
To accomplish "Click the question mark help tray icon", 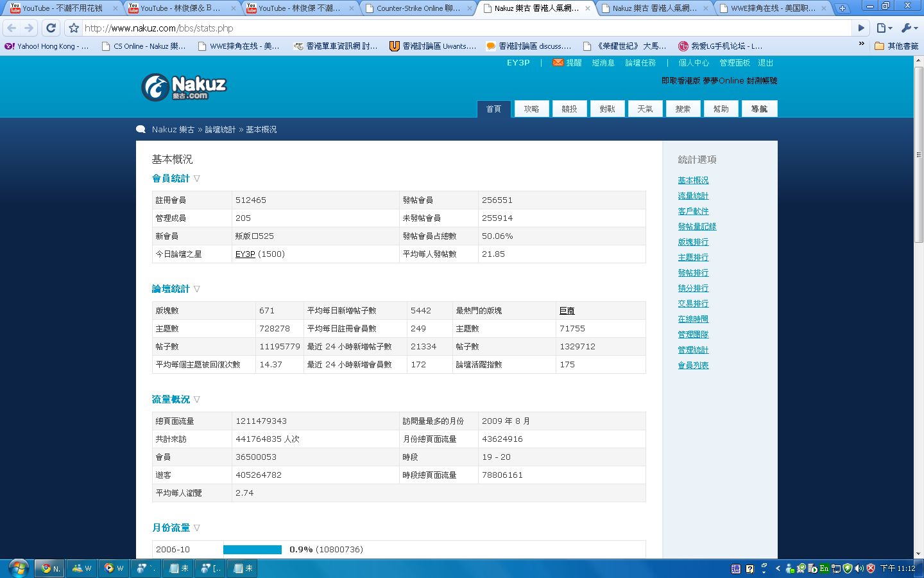I will click(x=749, y=568).
